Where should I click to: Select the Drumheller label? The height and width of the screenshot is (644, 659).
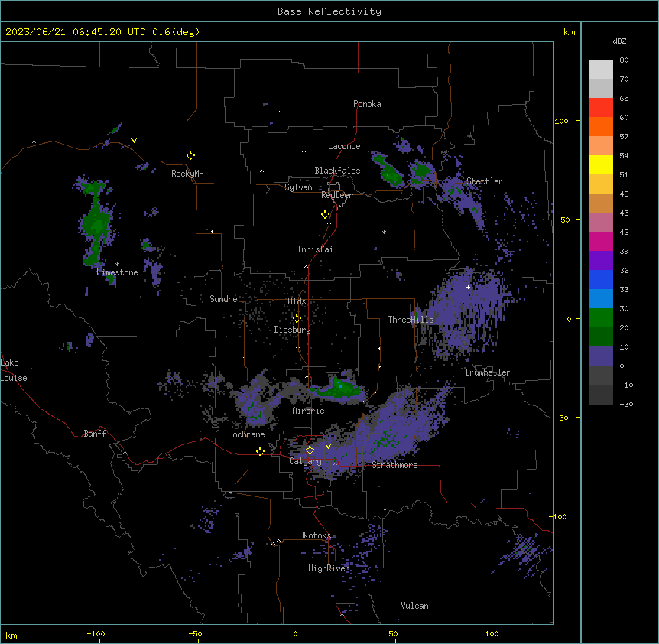[x=488, y=372]
